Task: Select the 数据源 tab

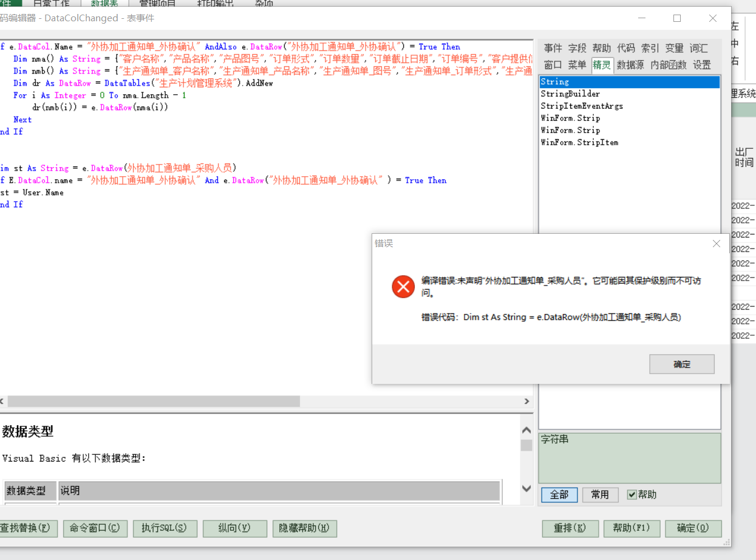Action: tap(630, 65)
